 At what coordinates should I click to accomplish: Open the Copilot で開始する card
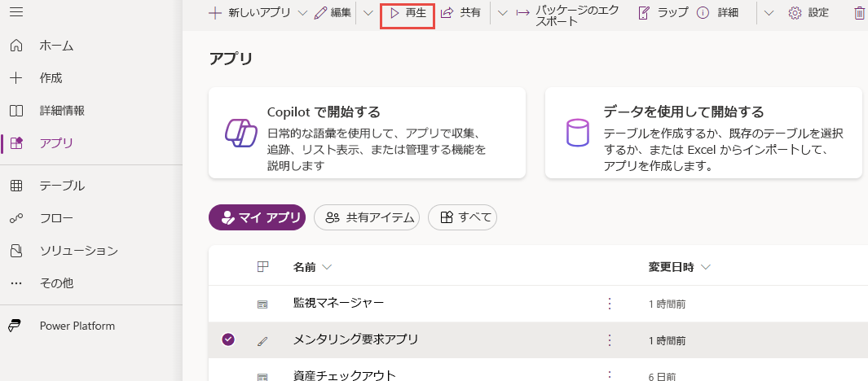coord(367,133)
